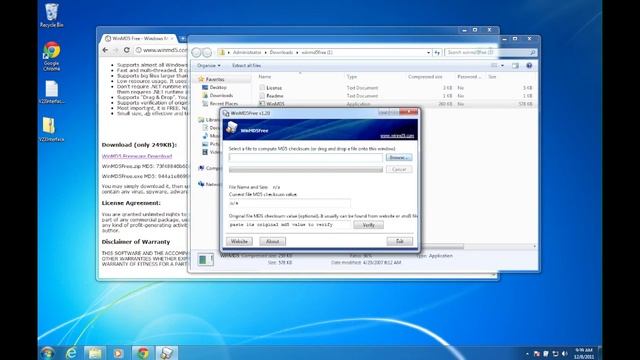Open the Website button in WinMD5Free

[x=239, y=242]
